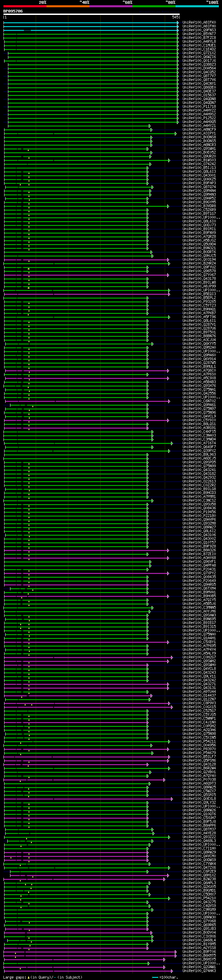Select the UniRef100_B5YNT7 label
222x980 pixels.
(x=199, y=34)
